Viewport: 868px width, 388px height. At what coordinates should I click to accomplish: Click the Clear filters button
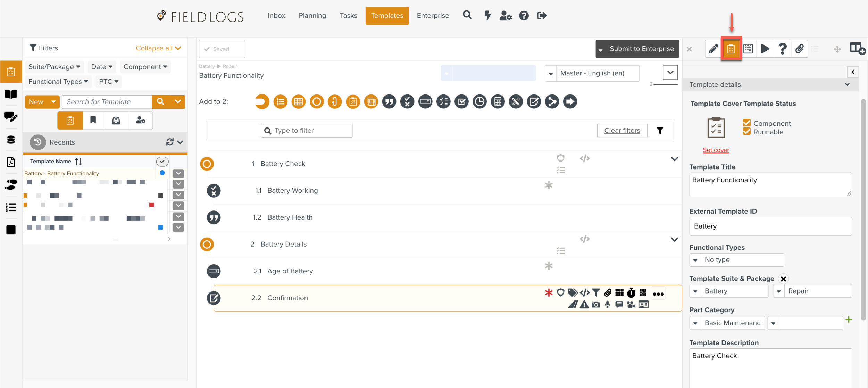click(622, 131)
